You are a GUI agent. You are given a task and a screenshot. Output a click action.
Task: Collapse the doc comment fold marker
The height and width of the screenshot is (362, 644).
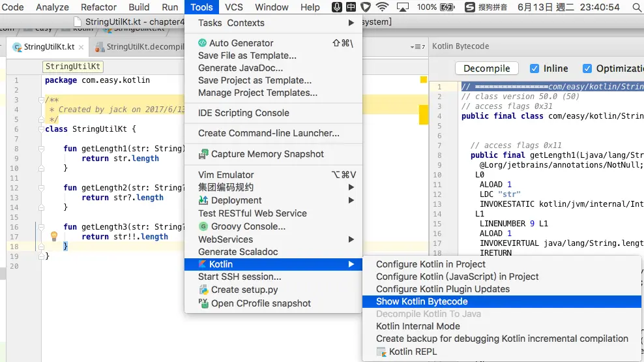click(41, 100)
